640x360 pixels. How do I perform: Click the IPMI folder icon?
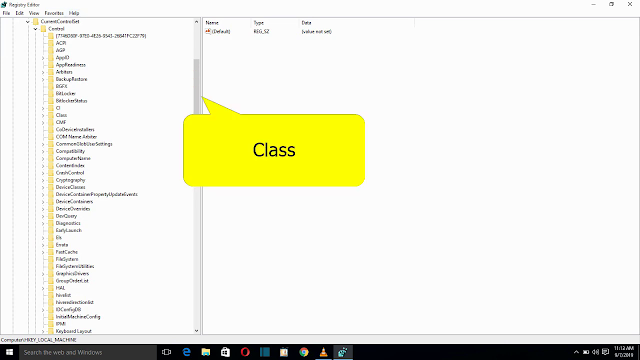51,324
